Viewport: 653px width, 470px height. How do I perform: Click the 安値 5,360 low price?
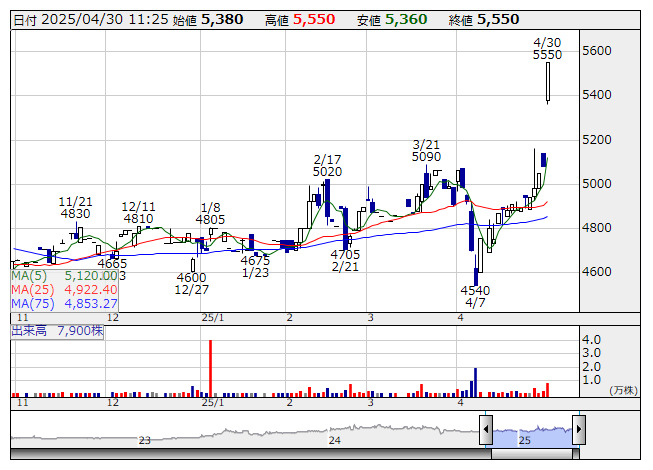pos(392,20)
